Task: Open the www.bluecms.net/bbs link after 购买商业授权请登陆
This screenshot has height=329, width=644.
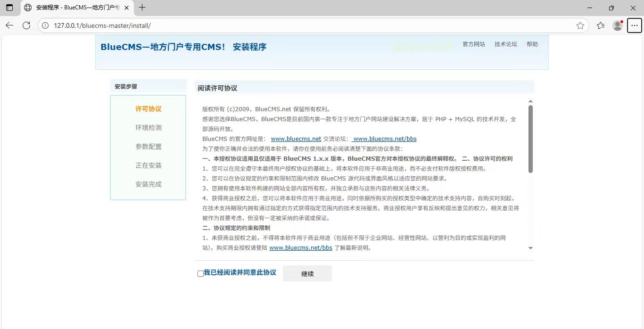Action: [x=301, y=248]
